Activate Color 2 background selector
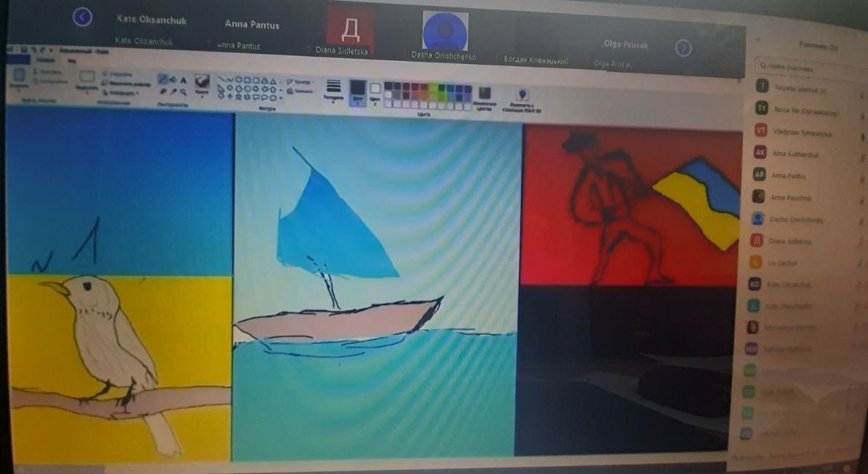This screenshot has width=868, height=474. (375, 96)
